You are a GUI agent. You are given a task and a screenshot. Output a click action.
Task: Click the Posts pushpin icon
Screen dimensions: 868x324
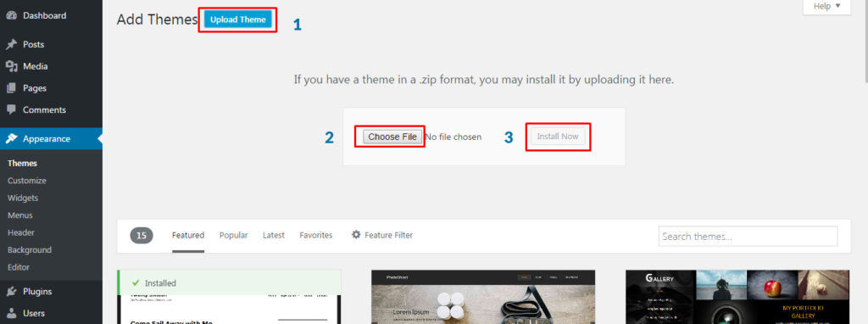11,44
